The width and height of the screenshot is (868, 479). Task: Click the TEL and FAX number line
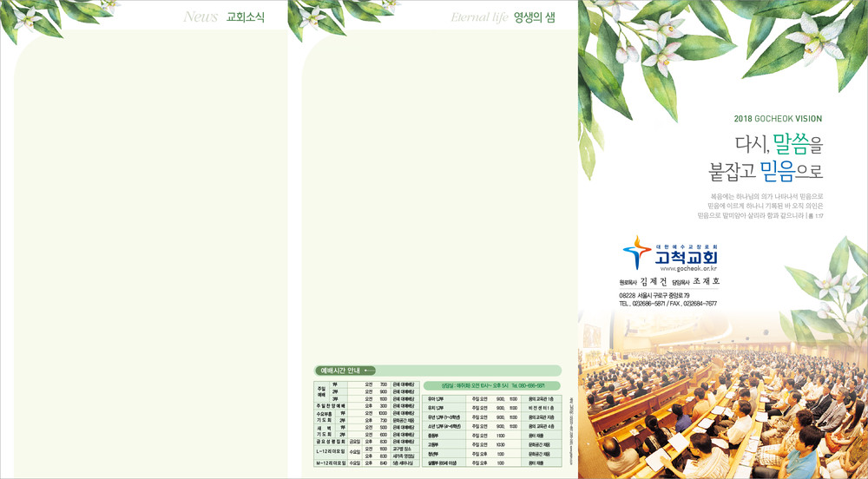coord(667,304)
